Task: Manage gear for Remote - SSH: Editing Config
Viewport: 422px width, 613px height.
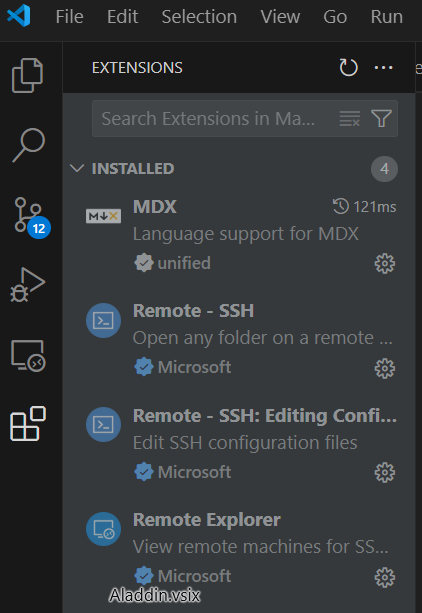Action: (x=385, y=473)
